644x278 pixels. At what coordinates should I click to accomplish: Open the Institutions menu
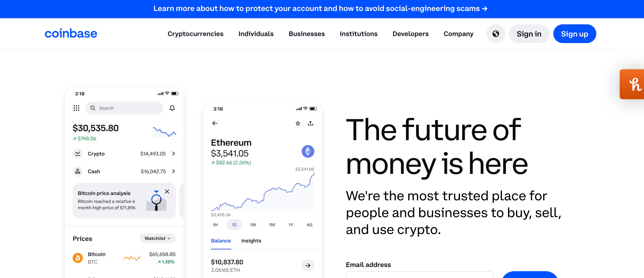pyautogui.click(x=358, y=34)
